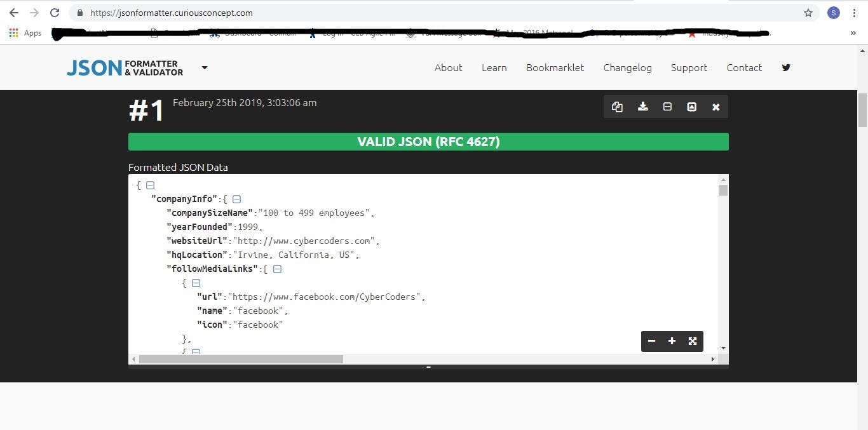Zoom in on the JSON data view
This screenshot has height=430, width=868.
pos(672,341)
